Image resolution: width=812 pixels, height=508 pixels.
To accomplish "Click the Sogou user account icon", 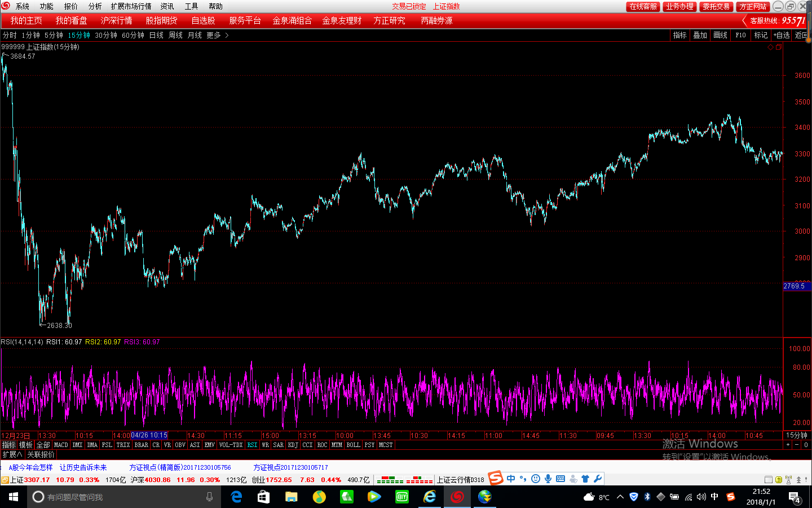I will coord(573,479).
